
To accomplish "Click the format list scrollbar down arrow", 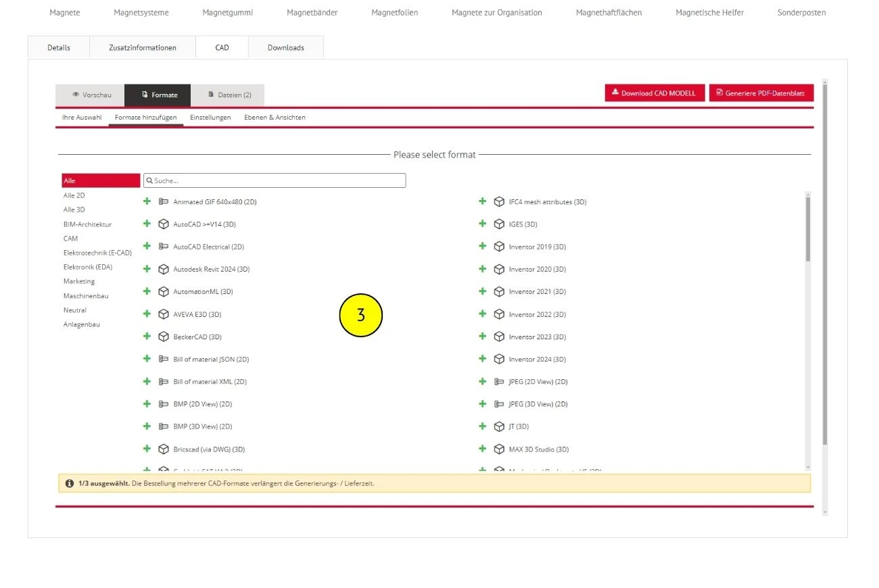I will point(808,467).
